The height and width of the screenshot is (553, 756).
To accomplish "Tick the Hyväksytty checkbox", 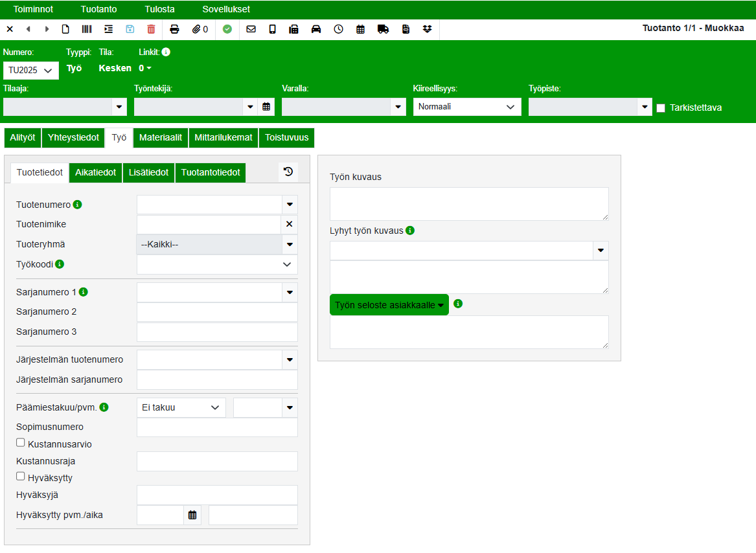I will (x=21, y=477).
